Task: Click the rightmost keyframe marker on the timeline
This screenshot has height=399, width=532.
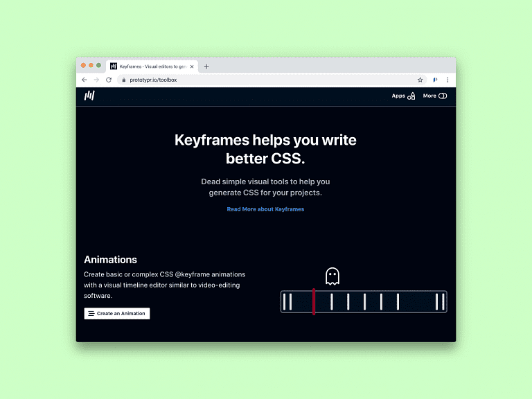Action: [442, 301]
